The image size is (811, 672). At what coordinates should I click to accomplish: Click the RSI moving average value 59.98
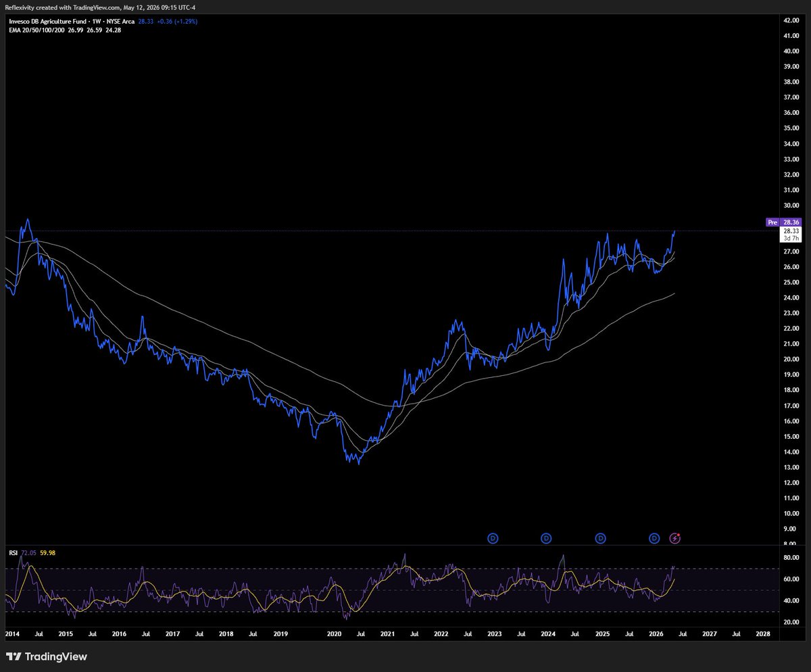pyautogui.click(x=47, y=552)
